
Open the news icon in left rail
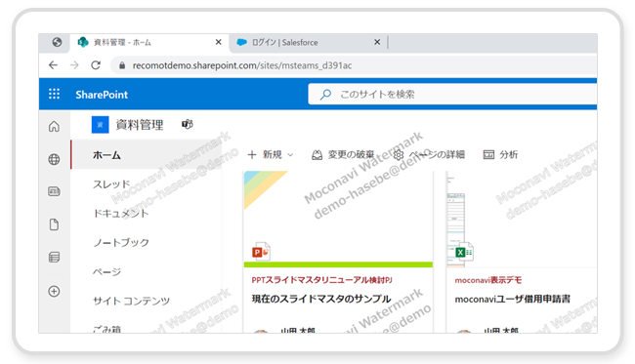pyautogui.click(x=54, y=191)
